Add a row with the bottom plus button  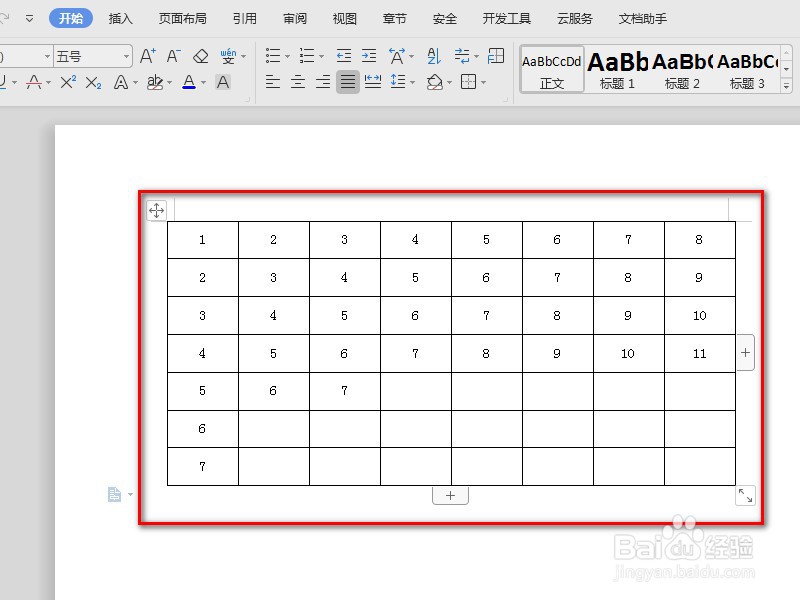tap(450, 495)
